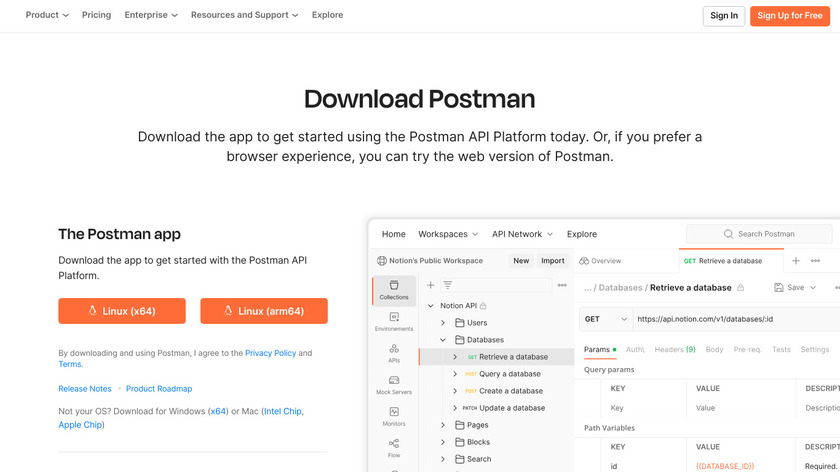
Task: Open the API Network dropdown
Action: 522,234
